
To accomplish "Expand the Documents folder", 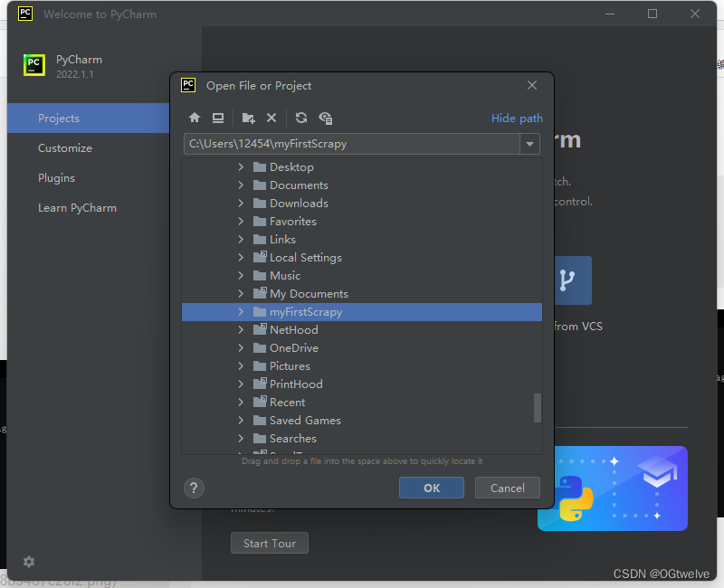I will coord(241,185).
